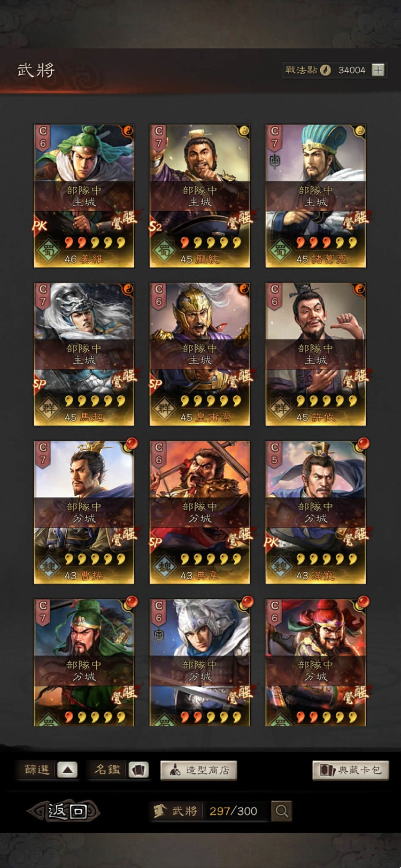
Task: Tap the 魏 faction badge on 曹操 card
Action: [x=49, y=566]
